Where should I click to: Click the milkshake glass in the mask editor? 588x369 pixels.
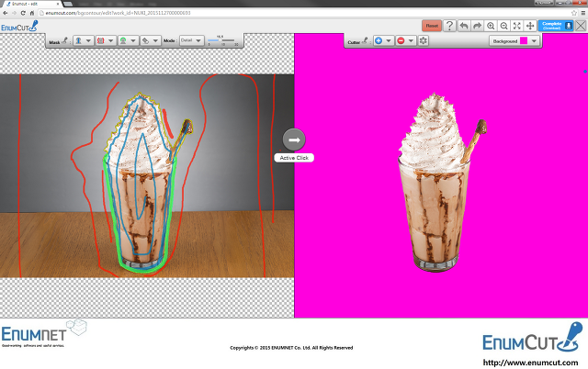point(141,214)
